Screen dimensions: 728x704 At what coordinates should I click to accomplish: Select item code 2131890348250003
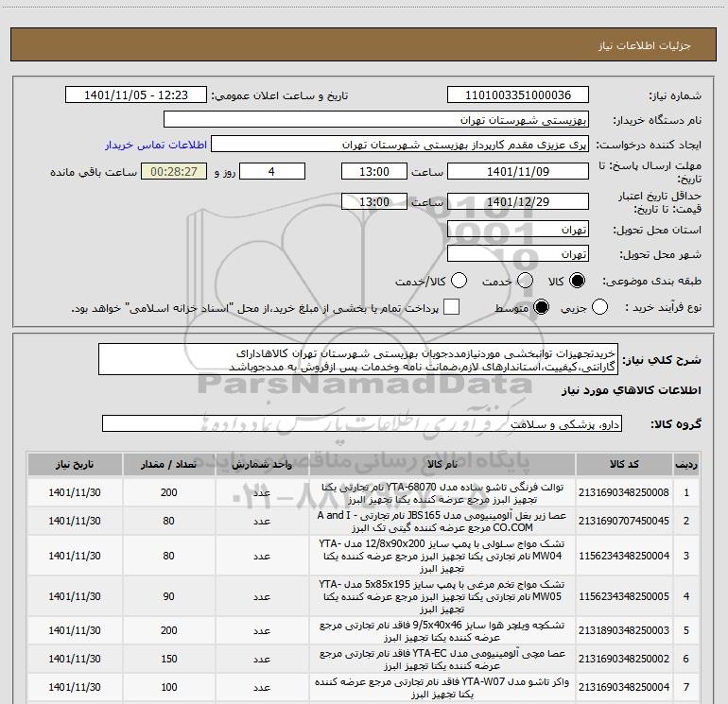point(624,630)
